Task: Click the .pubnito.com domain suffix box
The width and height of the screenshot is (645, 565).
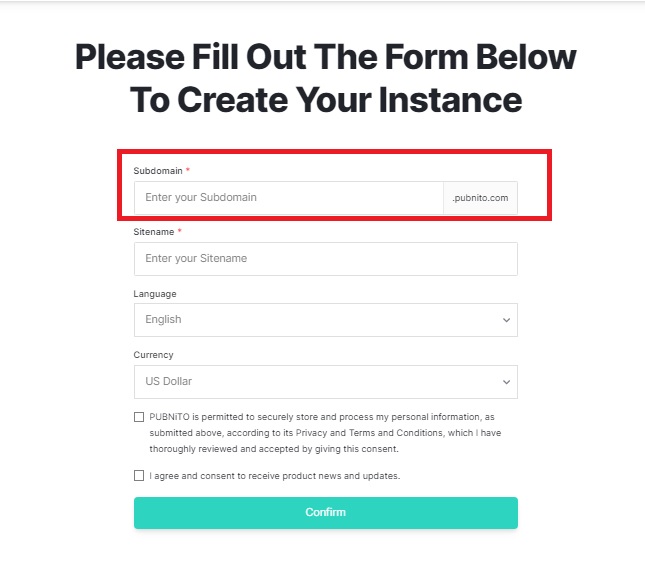Action: [x=480, y=198]
